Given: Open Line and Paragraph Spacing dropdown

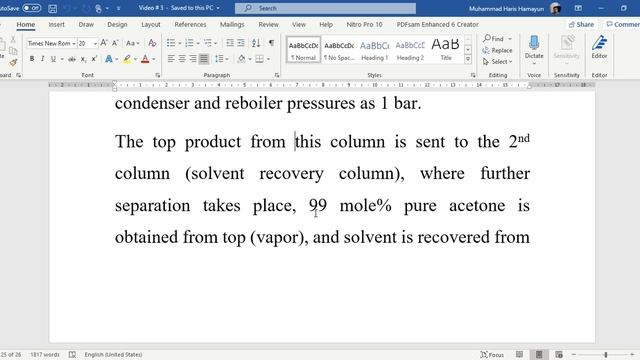Looking at the screenshot, I should (x=221, y=59).
